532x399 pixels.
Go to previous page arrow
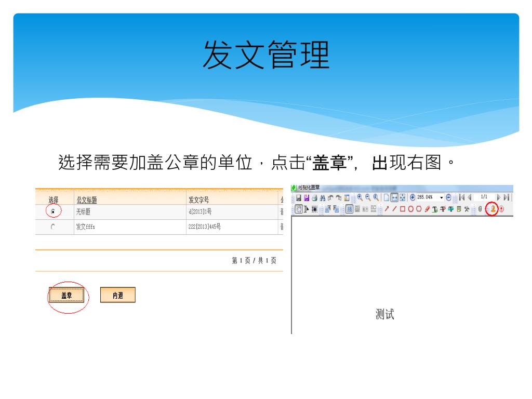point(470,197)
